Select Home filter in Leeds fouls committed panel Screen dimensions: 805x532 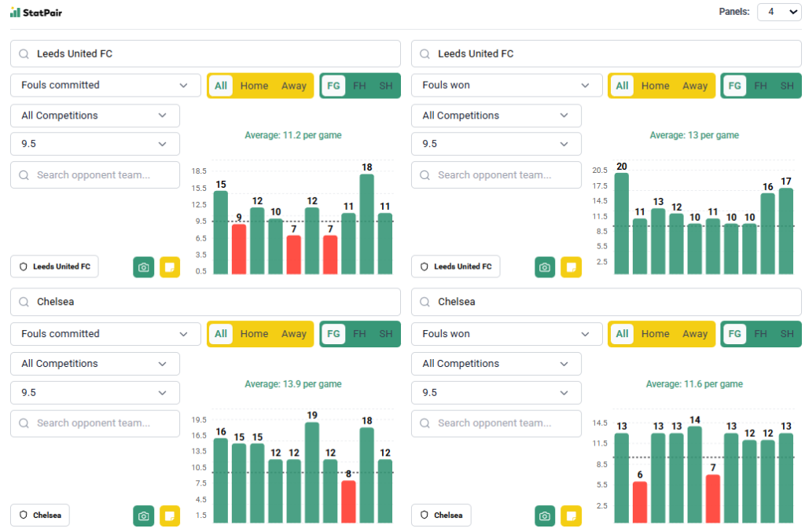click(x=254, y=86)
